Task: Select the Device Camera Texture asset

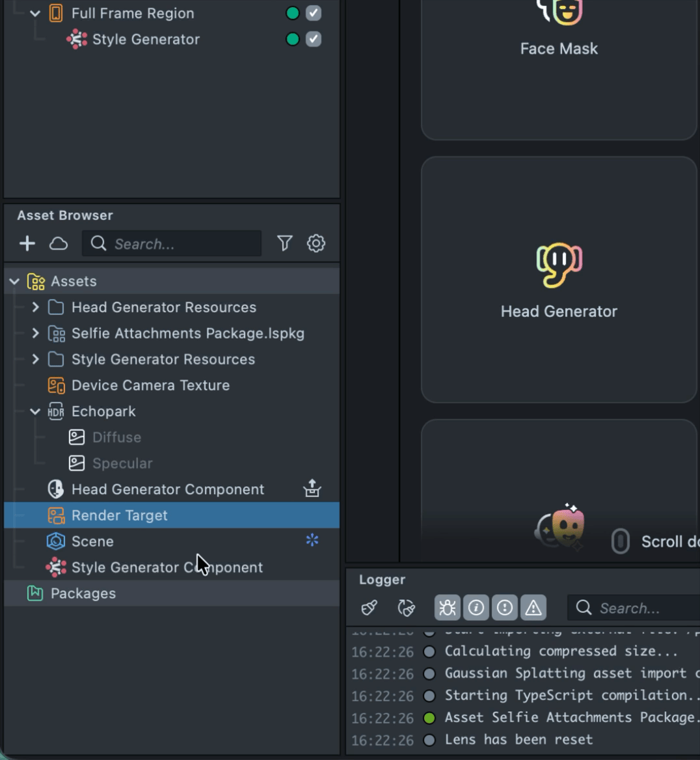Action: (150, 385)
